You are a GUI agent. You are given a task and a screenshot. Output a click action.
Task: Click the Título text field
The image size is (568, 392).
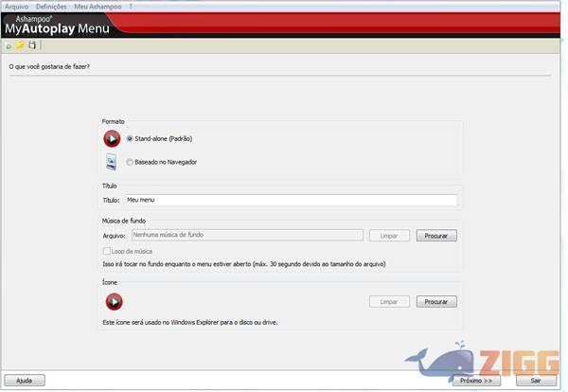pos(292,200)
